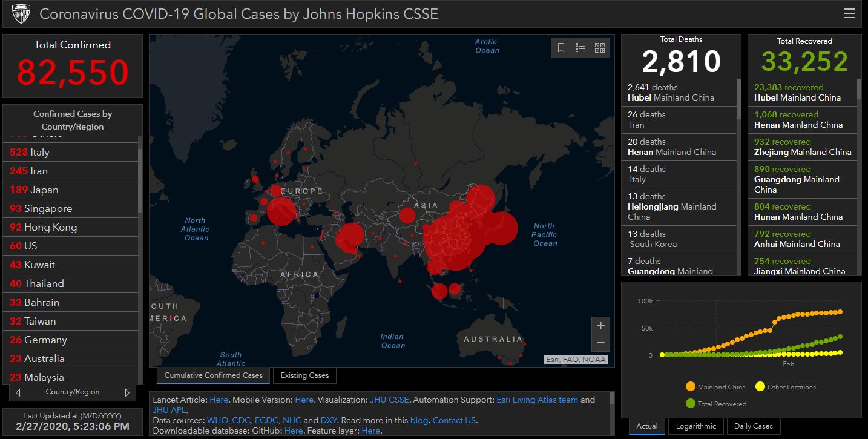Select Bahrain in the confirmed cases list
The height and width of the screenshot is (439, 868).
(71, 302)
